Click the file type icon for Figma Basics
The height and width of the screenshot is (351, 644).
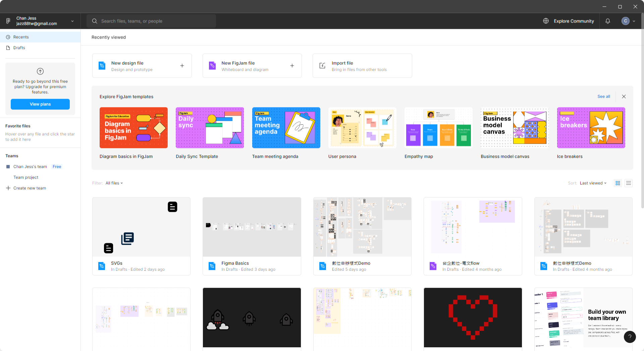(212, 266)
